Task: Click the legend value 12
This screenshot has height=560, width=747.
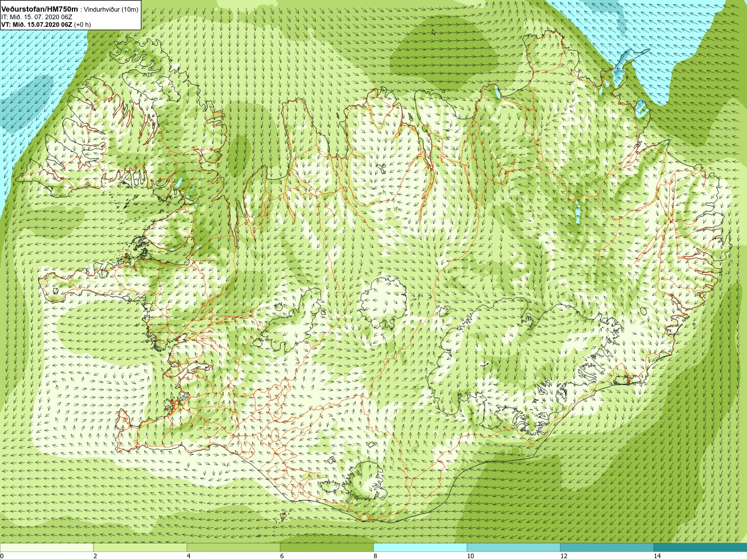Action: (x=564, y=556)
